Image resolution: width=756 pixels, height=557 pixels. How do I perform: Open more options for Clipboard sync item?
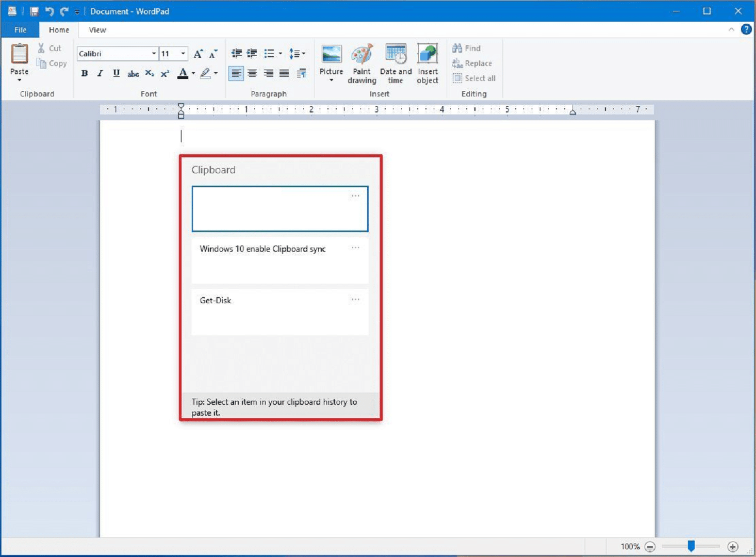pos(355,248)
